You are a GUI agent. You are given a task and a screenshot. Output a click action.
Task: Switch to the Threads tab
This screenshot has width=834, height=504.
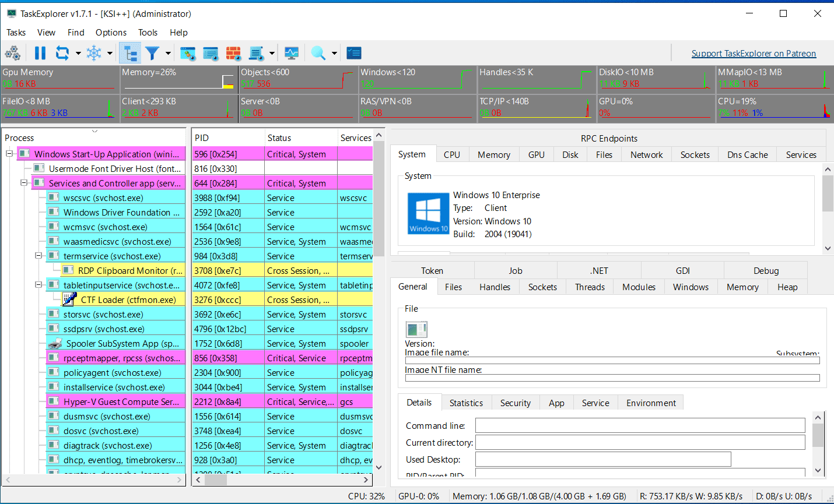point(590,287)
